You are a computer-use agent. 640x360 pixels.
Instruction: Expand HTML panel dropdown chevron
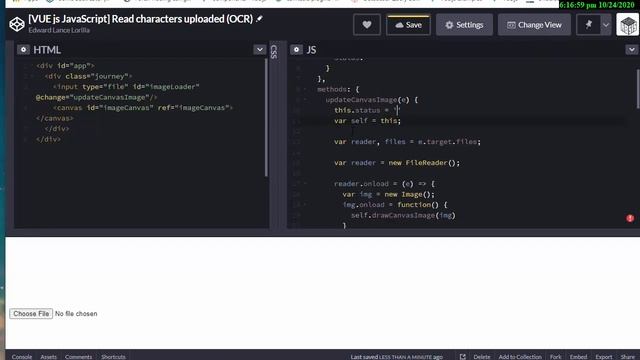260,50
